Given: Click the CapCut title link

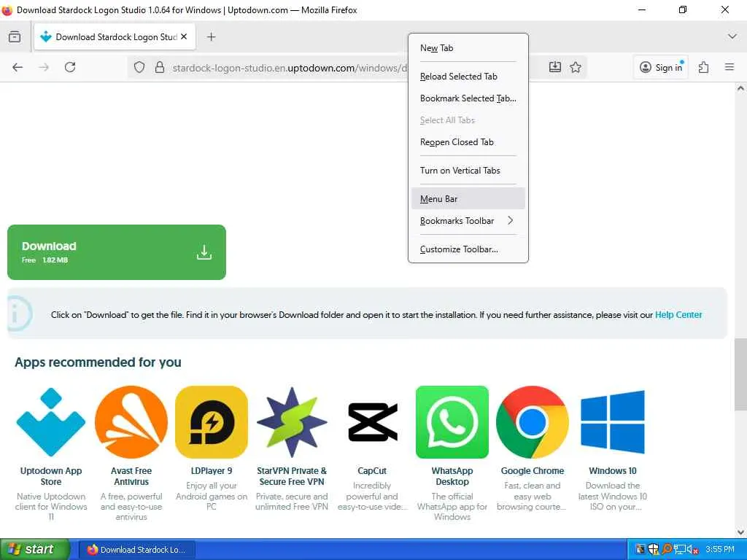Looking at the screenshot, I should [372, 471].
